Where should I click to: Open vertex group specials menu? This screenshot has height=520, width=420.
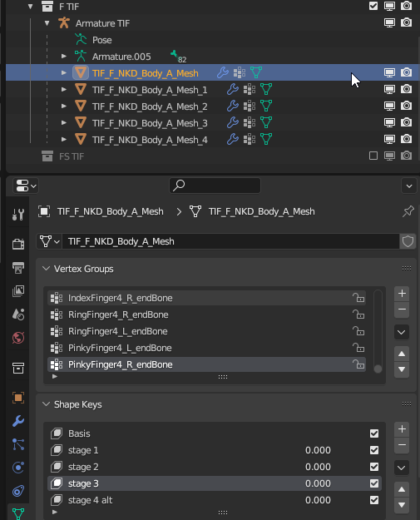pos(402,332)
